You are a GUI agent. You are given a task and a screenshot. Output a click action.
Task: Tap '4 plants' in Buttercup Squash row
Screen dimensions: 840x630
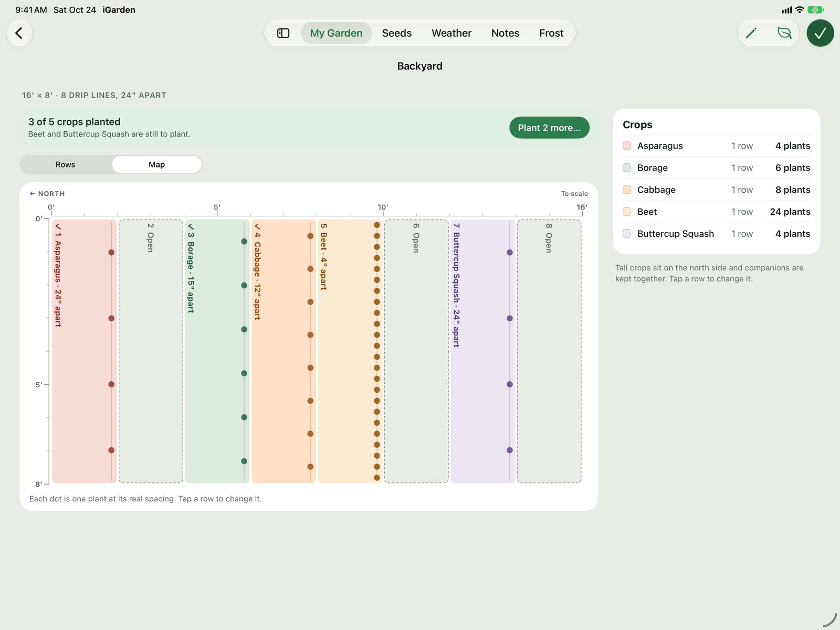[x=793, y=234]
